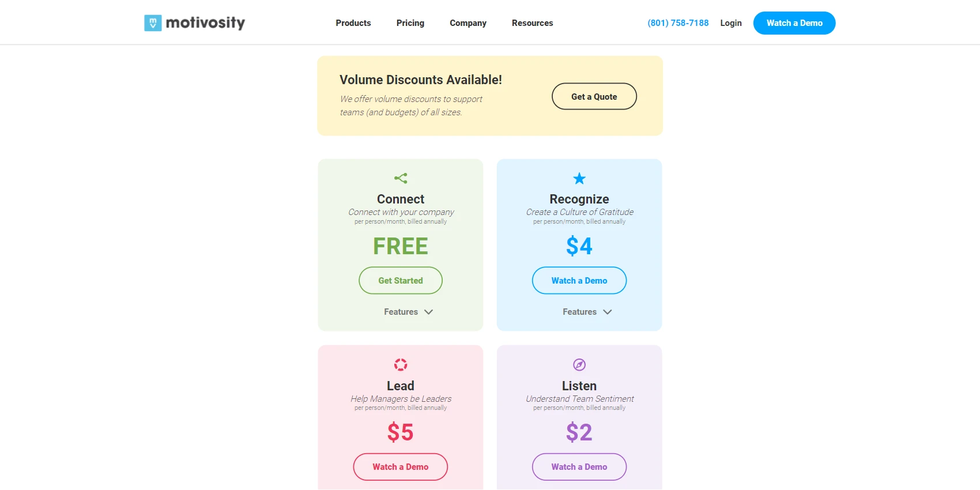Request pricing with Get a Quote
The width and height of the screenshot is (980, 490).
tap(594, 96)
